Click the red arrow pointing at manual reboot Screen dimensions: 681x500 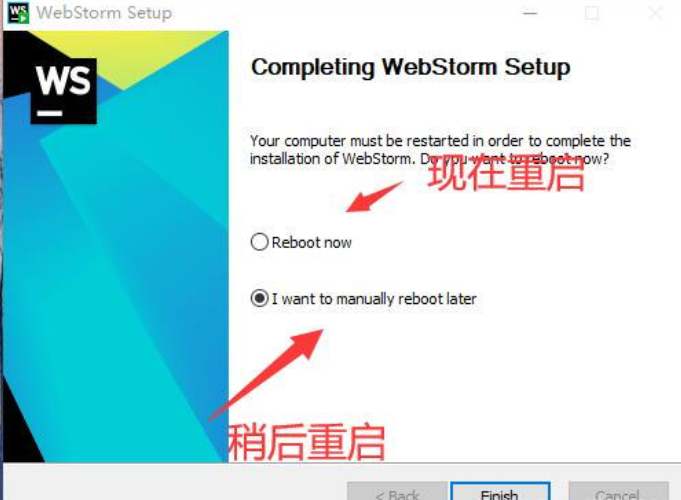[x=266, y=374]
